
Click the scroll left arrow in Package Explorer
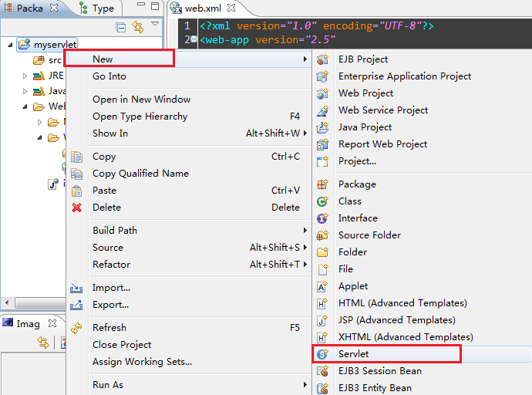click(x=7, y=302)
